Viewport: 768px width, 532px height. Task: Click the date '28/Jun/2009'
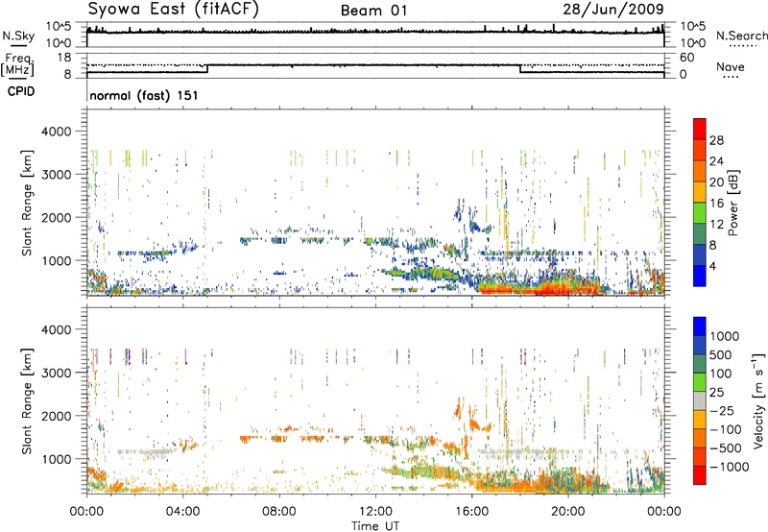coord(613,10)
